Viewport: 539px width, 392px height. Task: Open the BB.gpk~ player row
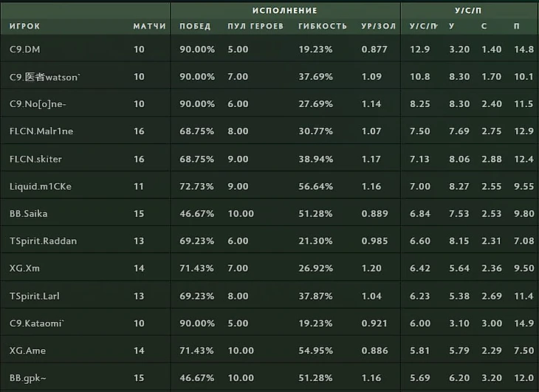click(269, 377)
